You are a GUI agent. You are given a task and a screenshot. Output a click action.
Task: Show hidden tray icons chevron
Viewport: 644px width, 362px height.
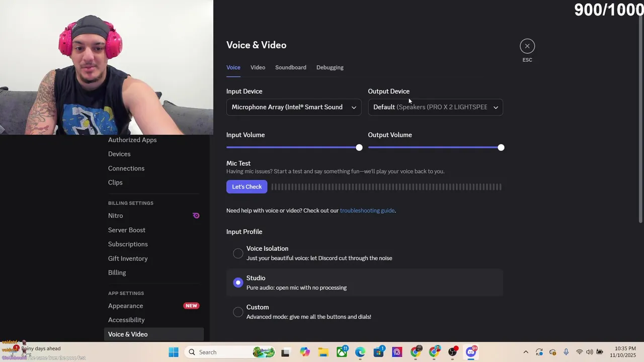click(x=526, y=352)
